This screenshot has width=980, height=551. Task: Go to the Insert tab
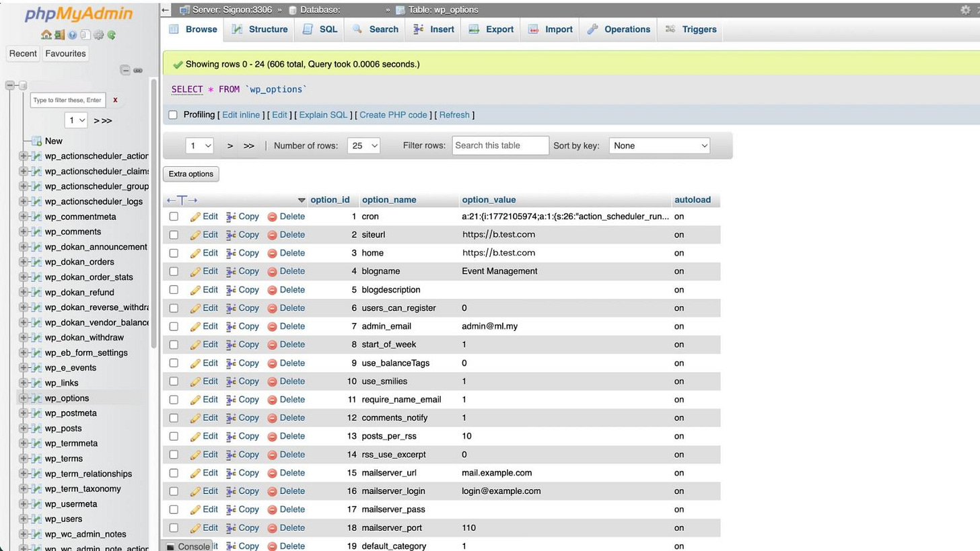[x=433, y=30]
